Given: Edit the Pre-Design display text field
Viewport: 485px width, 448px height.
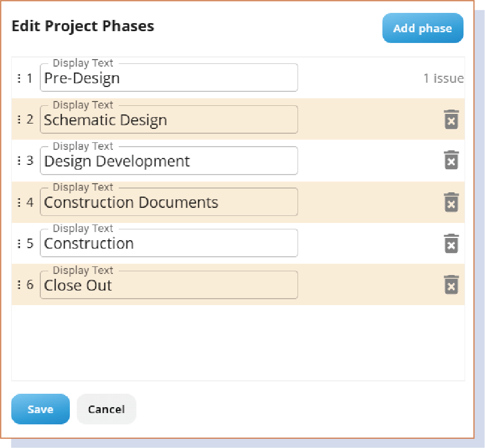Looking at the screenshot, I should click(169, 78).
